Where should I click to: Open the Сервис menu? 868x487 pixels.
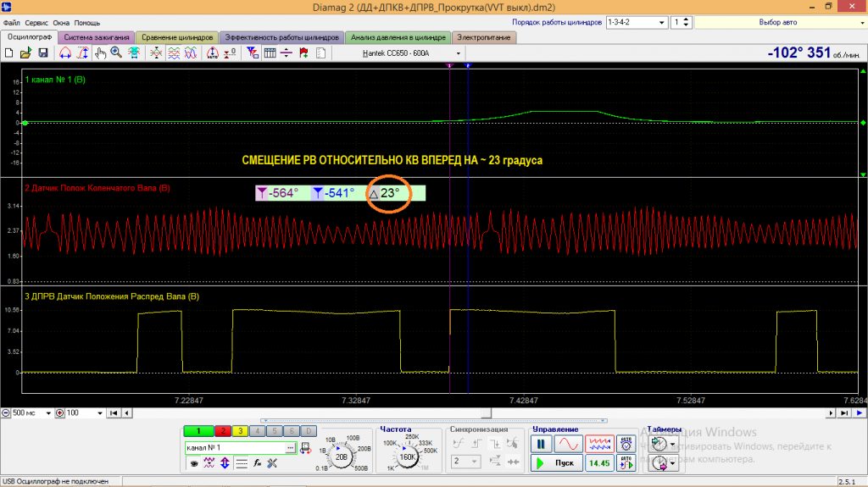point(36,23)
